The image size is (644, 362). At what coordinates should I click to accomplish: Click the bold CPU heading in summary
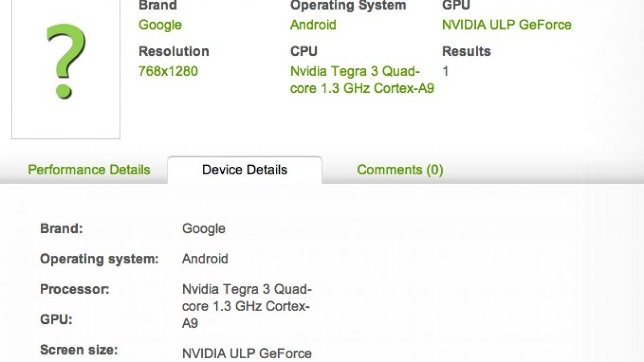tap(304, 51)
